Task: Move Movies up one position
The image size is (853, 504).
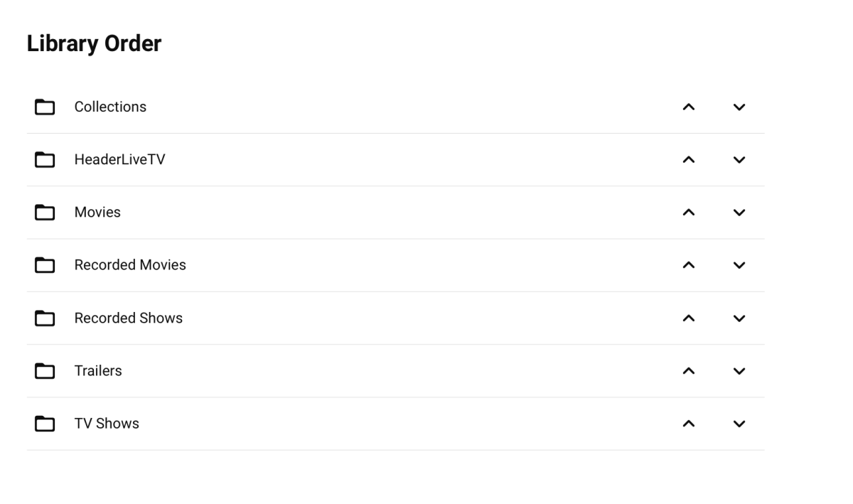Action: click(x=688, y=212)
